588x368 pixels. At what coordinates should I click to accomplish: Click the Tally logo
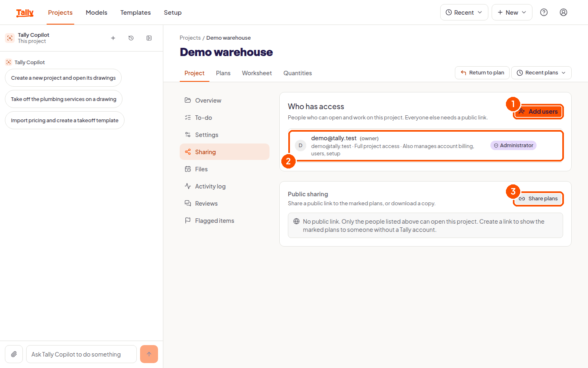coord(25,13)
